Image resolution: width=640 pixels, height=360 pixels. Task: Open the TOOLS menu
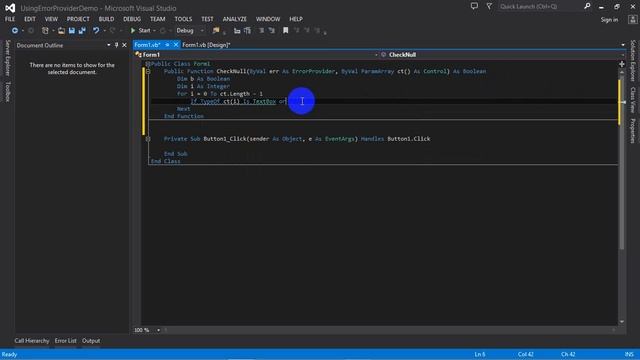(183, 19)
